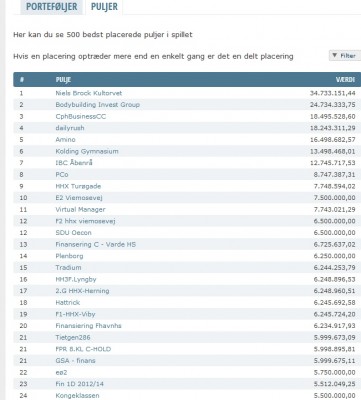Open the Filter button
361x400 pixels.
pyautogui.click(x=345, y=56)
